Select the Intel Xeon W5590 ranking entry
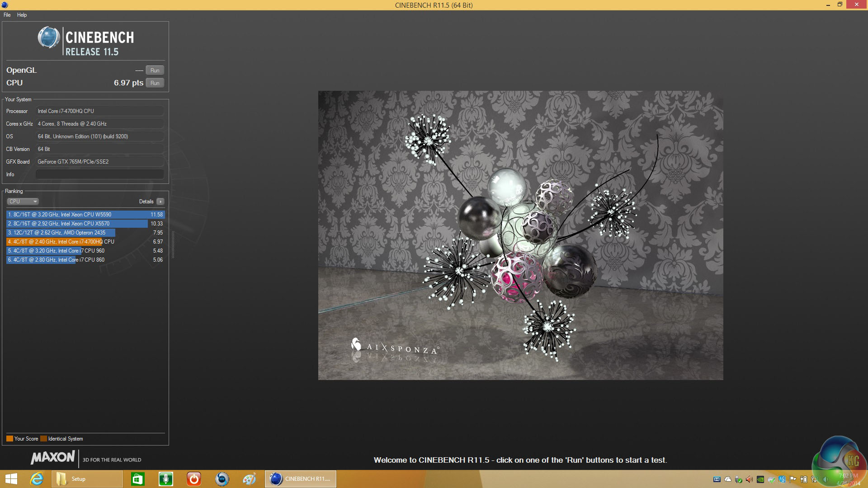The height and width of the screenshot is (488, 868). [85, 215]
